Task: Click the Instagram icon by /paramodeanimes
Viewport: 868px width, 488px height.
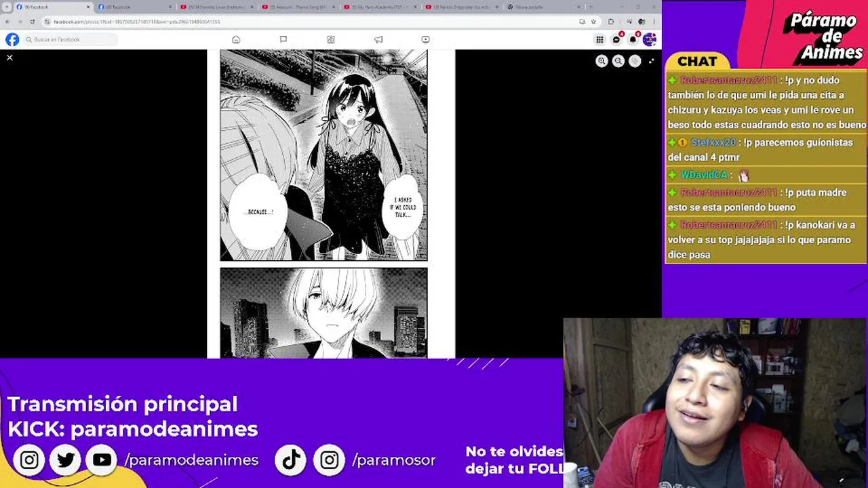Action: [29, 460]
